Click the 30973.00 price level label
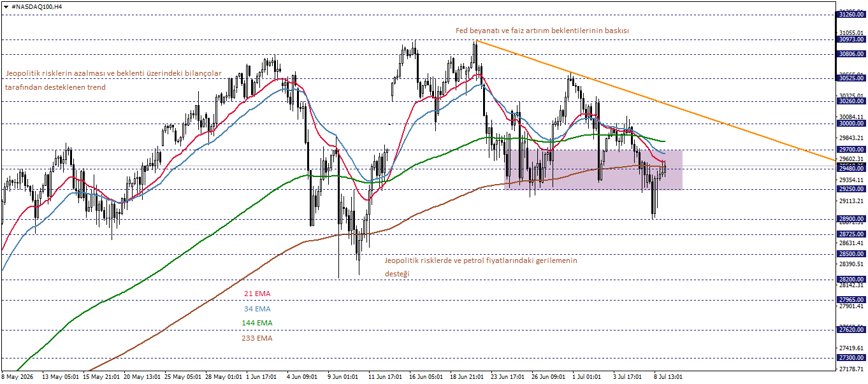The image size is (868, 384). pyautogui.click(x=851, y=39)
